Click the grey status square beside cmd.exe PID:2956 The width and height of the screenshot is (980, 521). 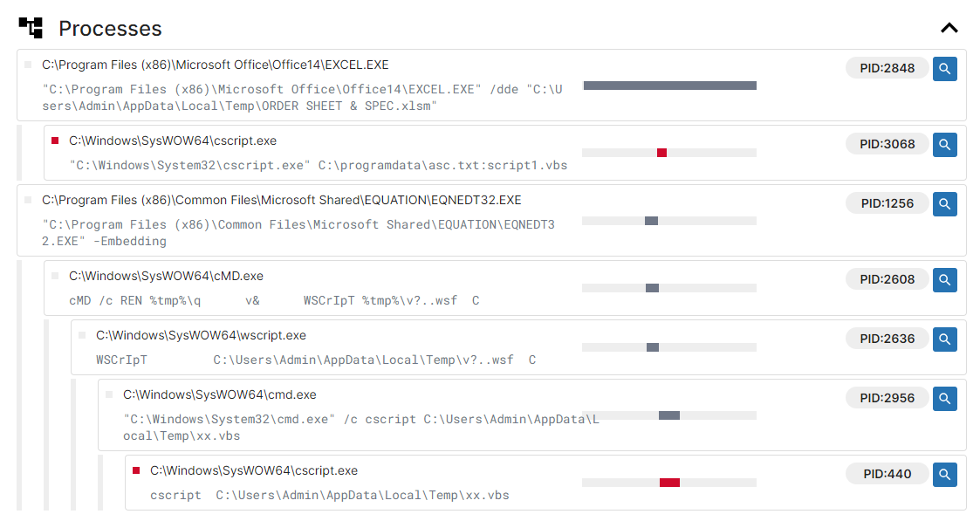coord(109,394)
